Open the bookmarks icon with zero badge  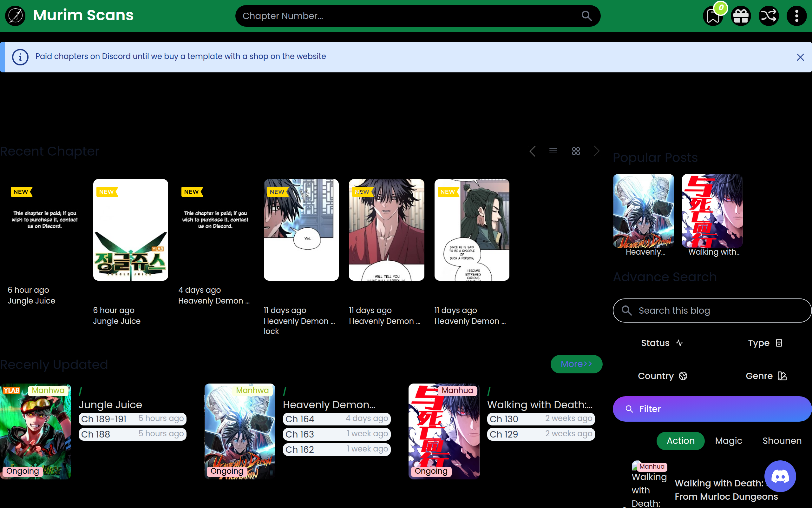[713, 16]
